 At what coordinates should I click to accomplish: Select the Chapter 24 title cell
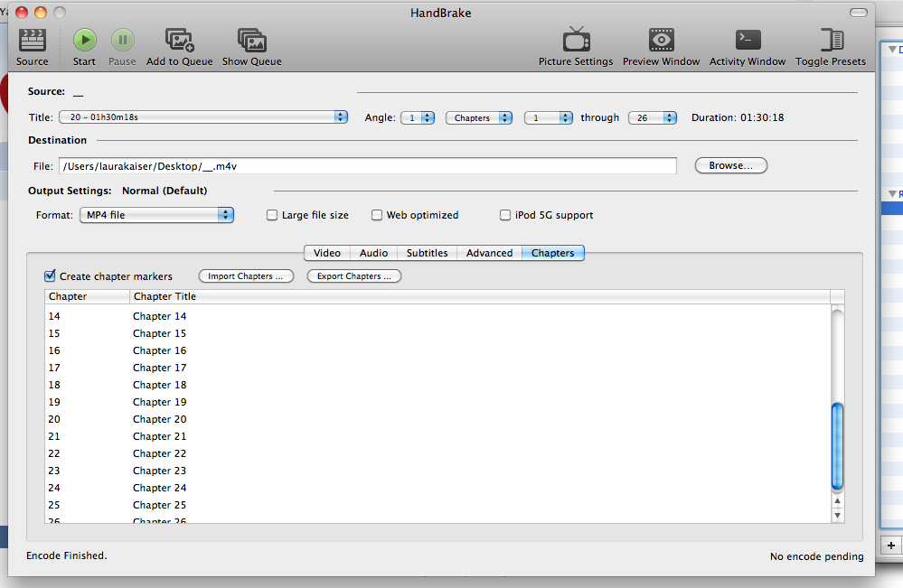pos(159,488)
